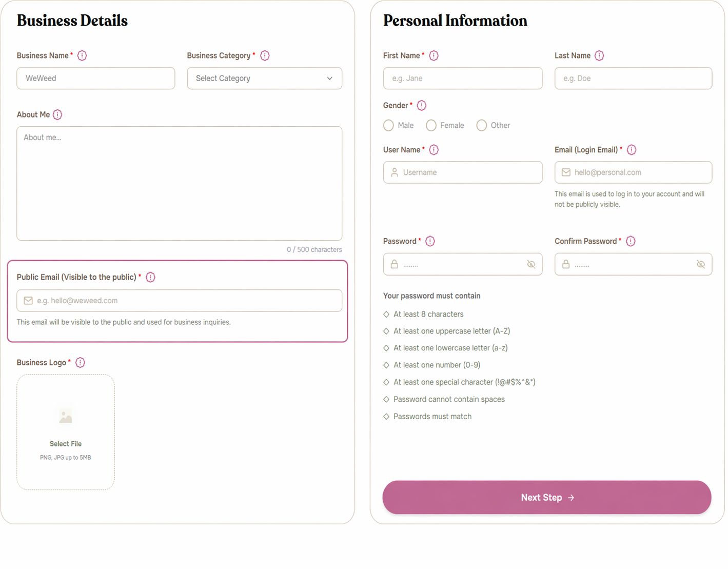Click the Confirm Password info icon
728x569 pixels.
(x=631, y=241)
